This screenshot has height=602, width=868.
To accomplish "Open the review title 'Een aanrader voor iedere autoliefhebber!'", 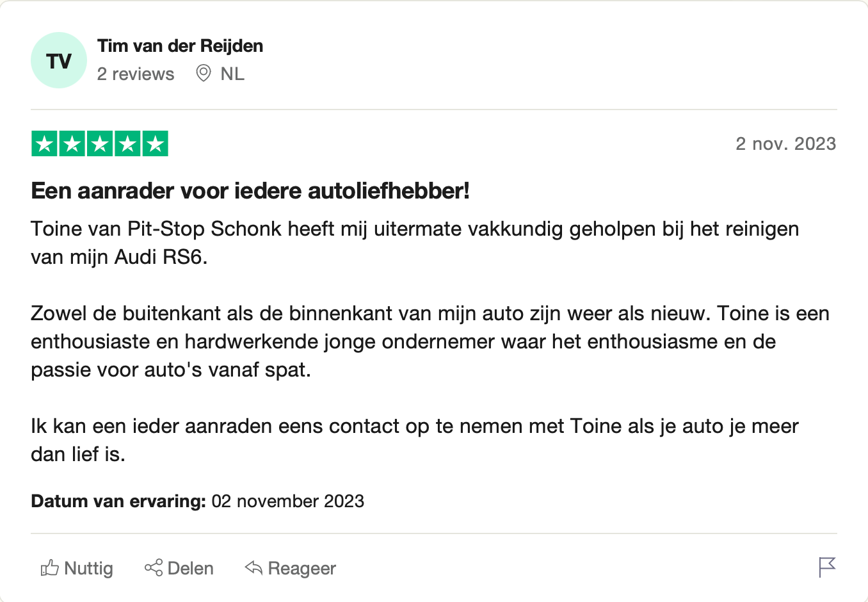I will click(250, 191).
